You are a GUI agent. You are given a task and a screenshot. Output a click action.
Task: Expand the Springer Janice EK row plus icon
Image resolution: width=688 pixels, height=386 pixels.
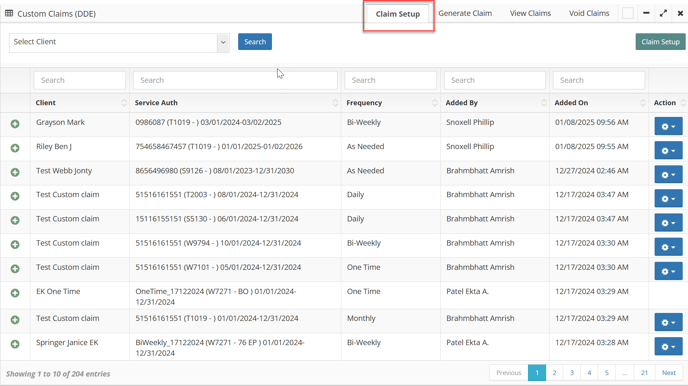[x=15, y=344]
